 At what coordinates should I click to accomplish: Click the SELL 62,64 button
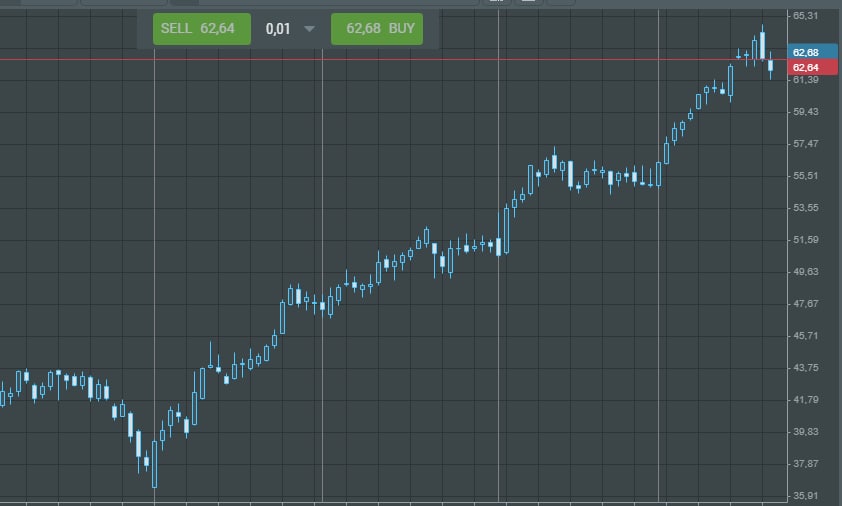tap(201, 28)
